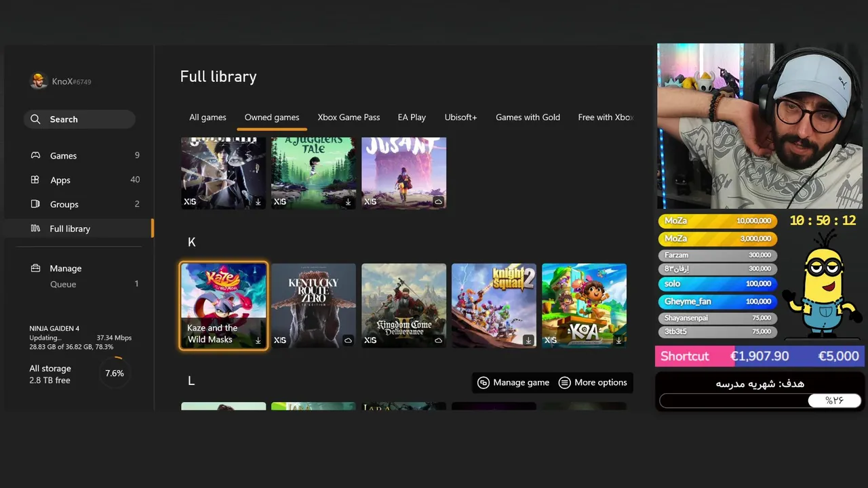
Task: Switch to the All games tab
Action: [208, 117]
